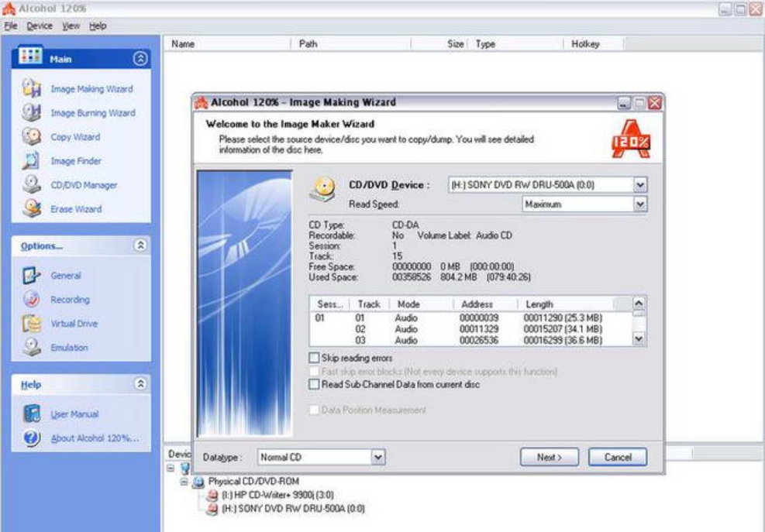Click the Main panel grid icon
The height and width of the screenshot is (532, 765).
[30, 56]
